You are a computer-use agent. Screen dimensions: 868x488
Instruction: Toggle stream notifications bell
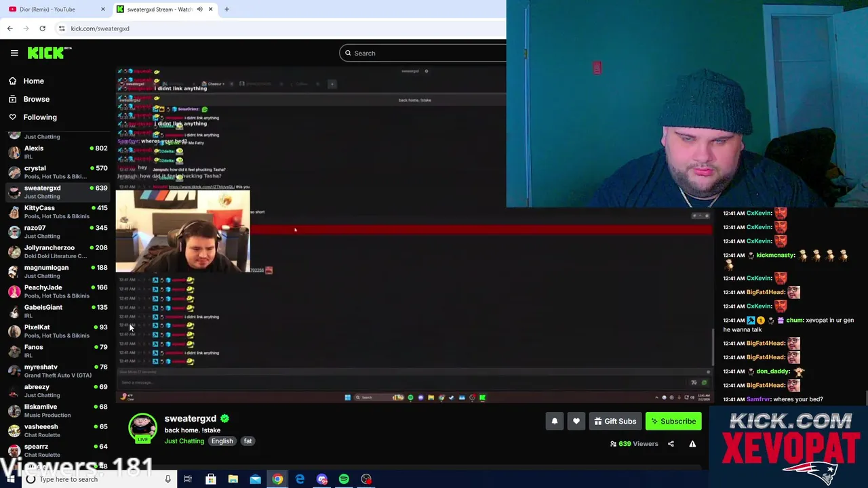[x=554, y=421]
